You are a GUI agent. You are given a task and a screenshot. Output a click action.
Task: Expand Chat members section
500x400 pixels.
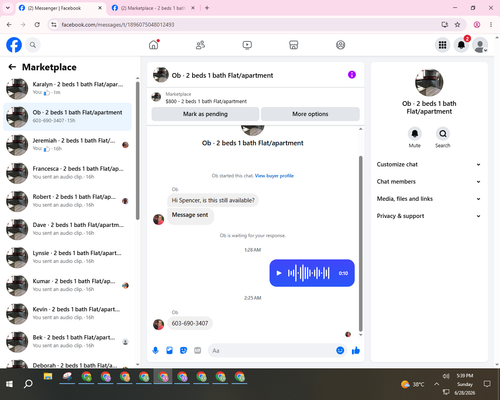429,182
